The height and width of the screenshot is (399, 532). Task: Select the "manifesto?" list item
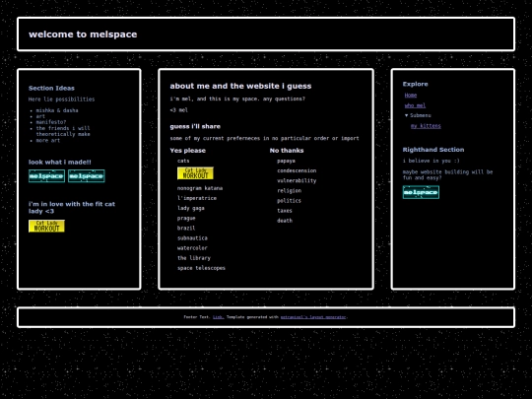click(x=51, y=122)
